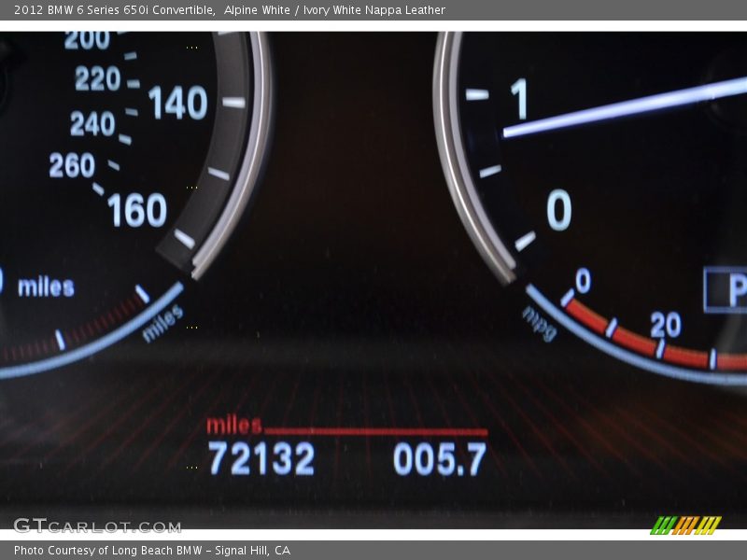747x560 pixels.
Task: Click the striped color bars logo
Action: (x=686, y=525)
